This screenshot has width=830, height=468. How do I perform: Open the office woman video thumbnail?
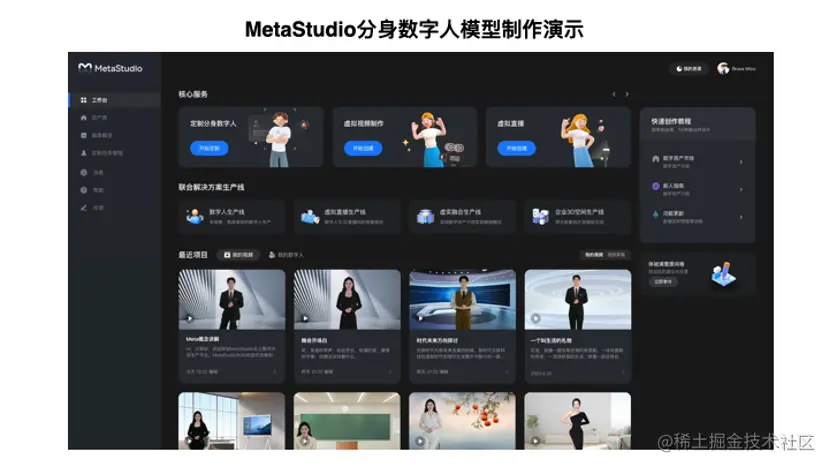[x=232, y=421]
